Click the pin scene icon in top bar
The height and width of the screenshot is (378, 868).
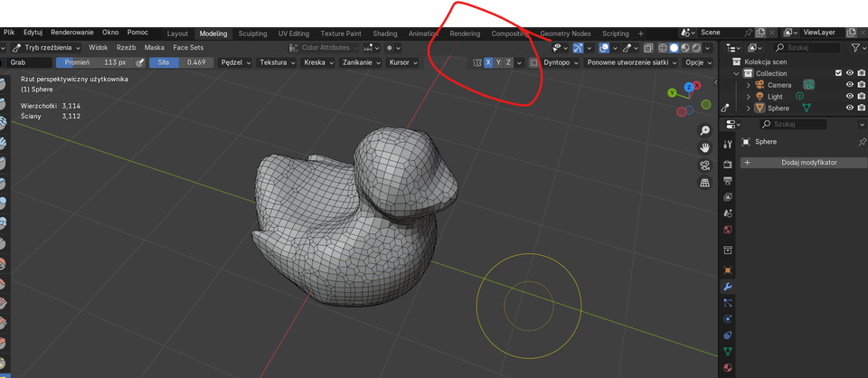(x=749, y=33)
